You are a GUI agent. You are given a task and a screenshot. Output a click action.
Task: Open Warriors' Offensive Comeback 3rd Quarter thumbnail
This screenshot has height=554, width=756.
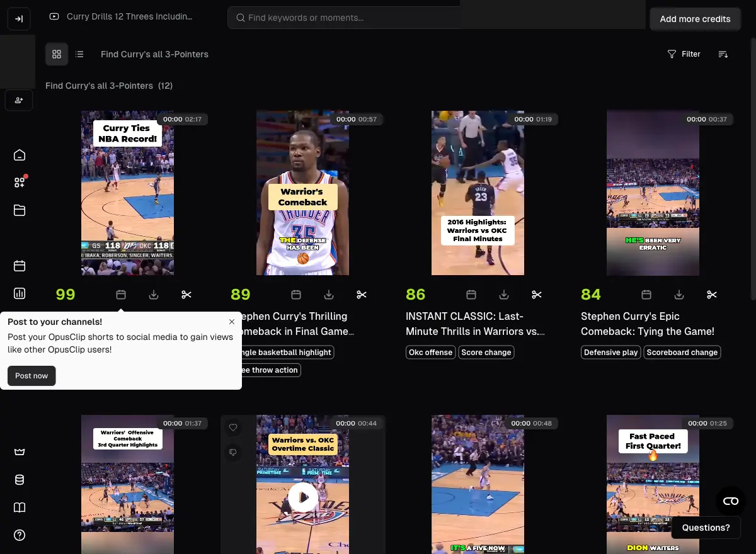click(x=127, y=484)
